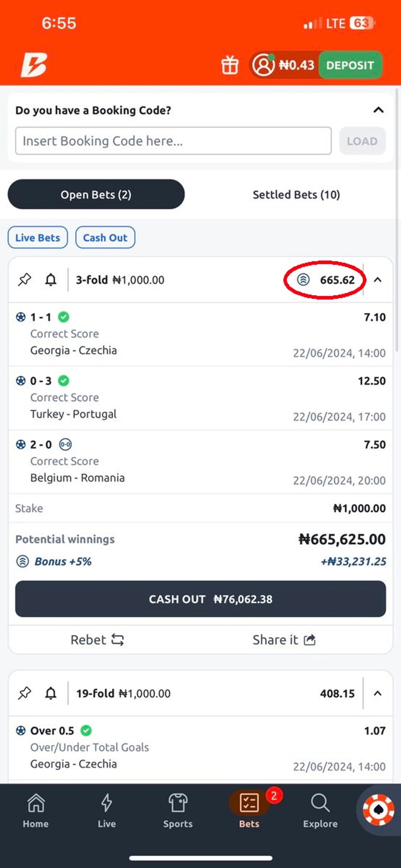401x868 pixels.
Task: Filter bets with Cash Out chip
Action: coord(105,238)
